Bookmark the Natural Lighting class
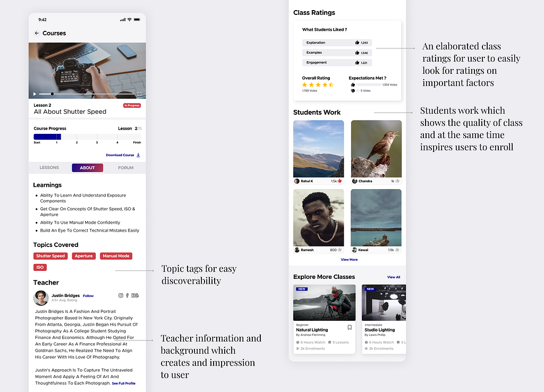 350,327
